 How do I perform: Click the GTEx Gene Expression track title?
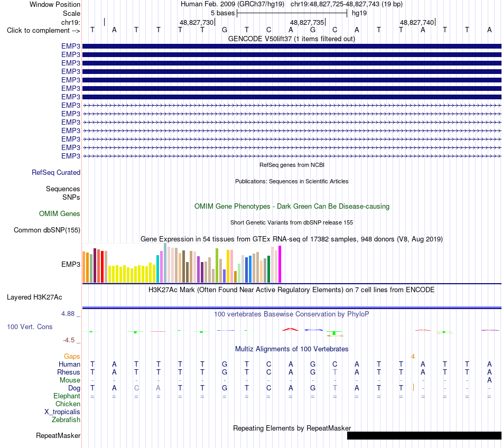[x=292, y=239]
